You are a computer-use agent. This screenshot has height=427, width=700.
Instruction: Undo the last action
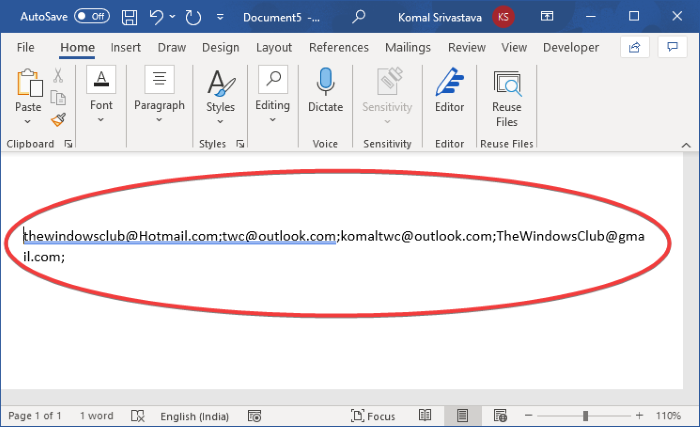[x=156, y=17]
